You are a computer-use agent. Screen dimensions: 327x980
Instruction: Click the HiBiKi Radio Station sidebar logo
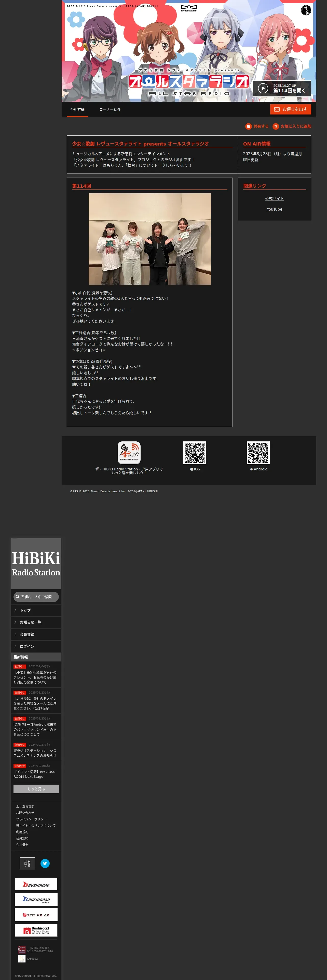36,564
